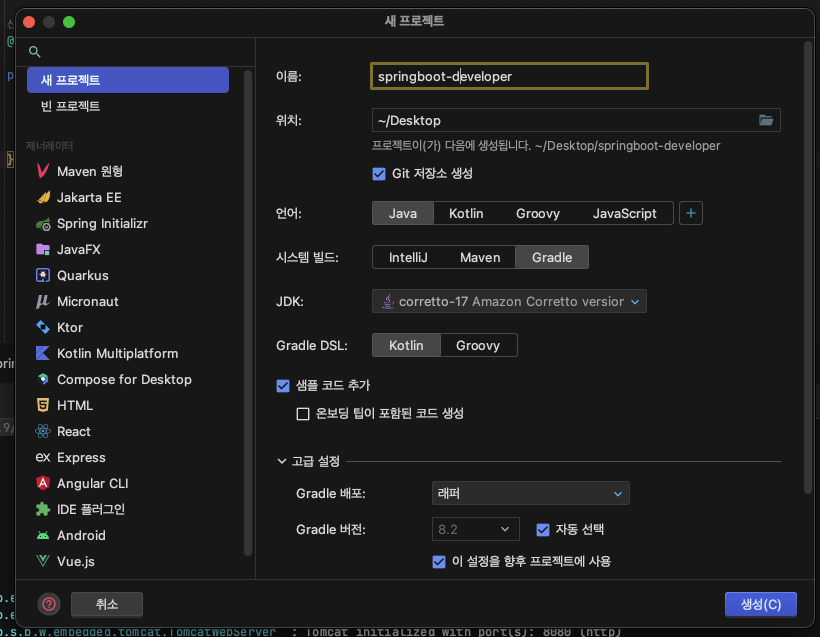Image resolution: width=820 pixels, height=637 pixels.
Task: Click the 취소 button
Action: tap(107, 604)
